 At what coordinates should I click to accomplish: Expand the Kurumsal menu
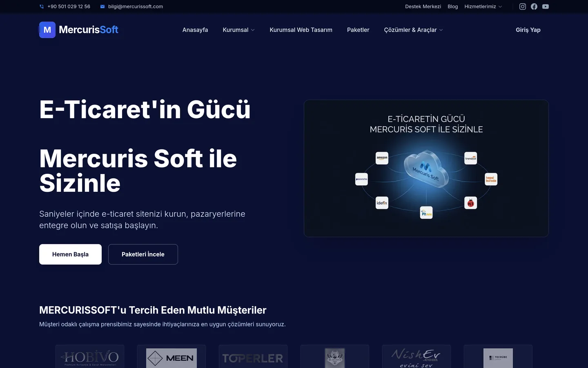tap(239, 30)
